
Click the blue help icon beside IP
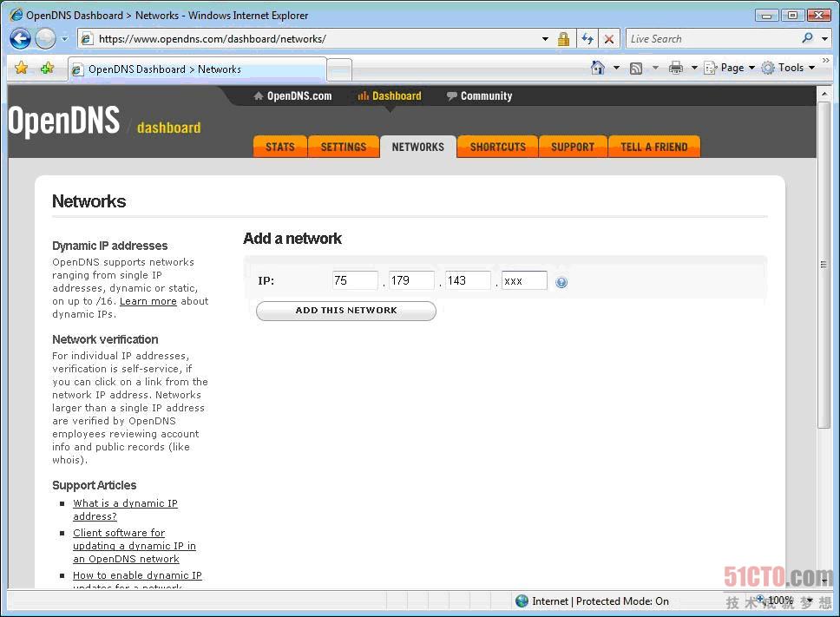pyautogui.click(x=561, y=282)
